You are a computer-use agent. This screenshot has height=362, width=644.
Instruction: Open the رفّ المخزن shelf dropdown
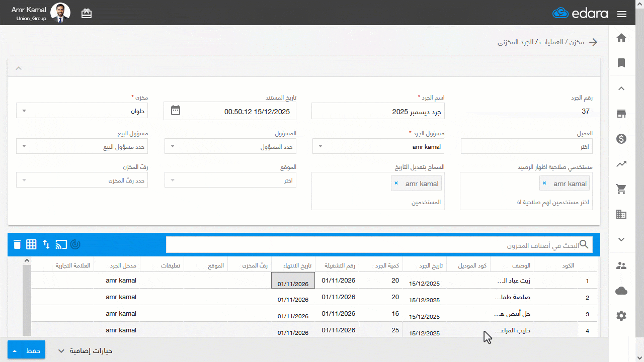(x=82, y=180)
